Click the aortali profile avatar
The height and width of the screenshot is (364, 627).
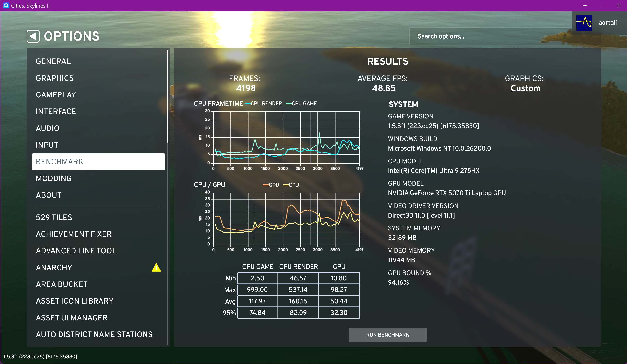(x=584, y=23)
